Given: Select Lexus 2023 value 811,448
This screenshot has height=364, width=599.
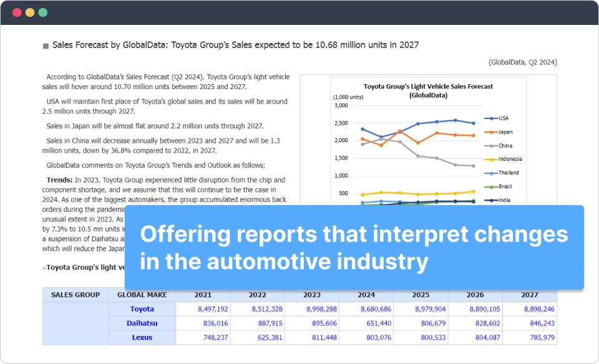Looking at the screenshot, I should click(324, 337).
